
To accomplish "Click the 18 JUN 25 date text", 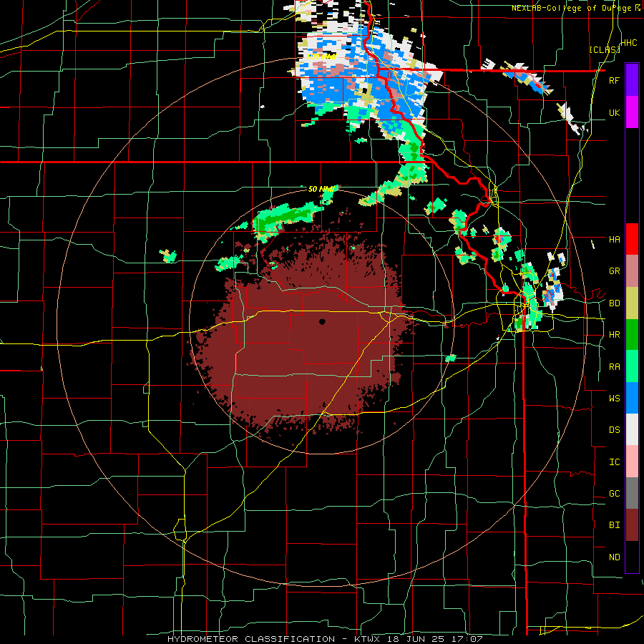I will pyautogui.click(x=416, y=639).
